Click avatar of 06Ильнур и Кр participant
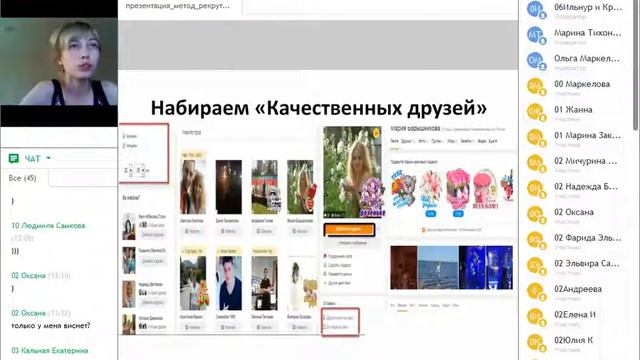Screen dimensions: 640x360 [536, 9]
